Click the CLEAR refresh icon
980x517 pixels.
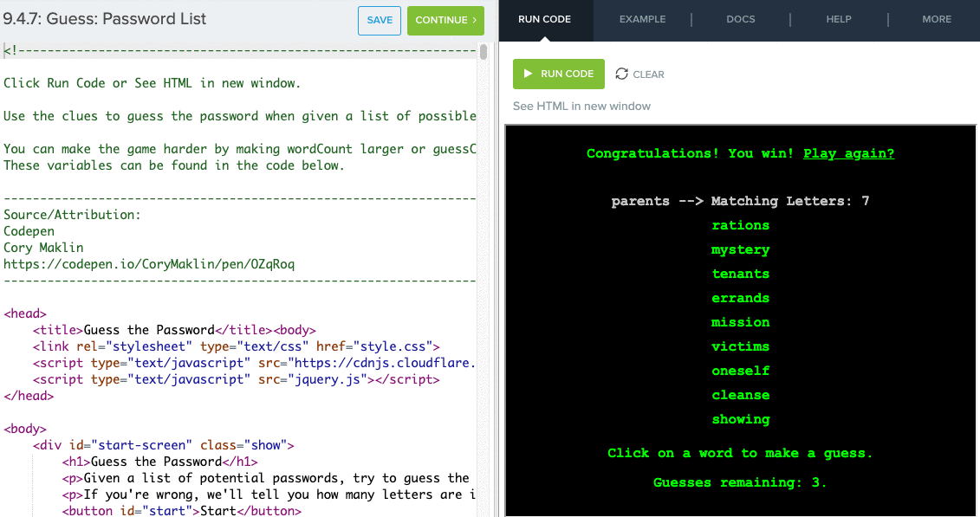pyautogui.click(x=621, y=74)
